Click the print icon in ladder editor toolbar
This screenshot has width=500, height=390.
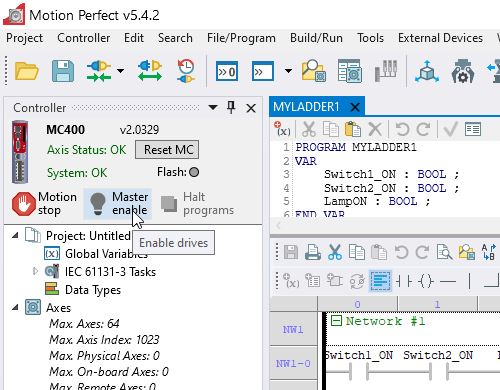313,252
